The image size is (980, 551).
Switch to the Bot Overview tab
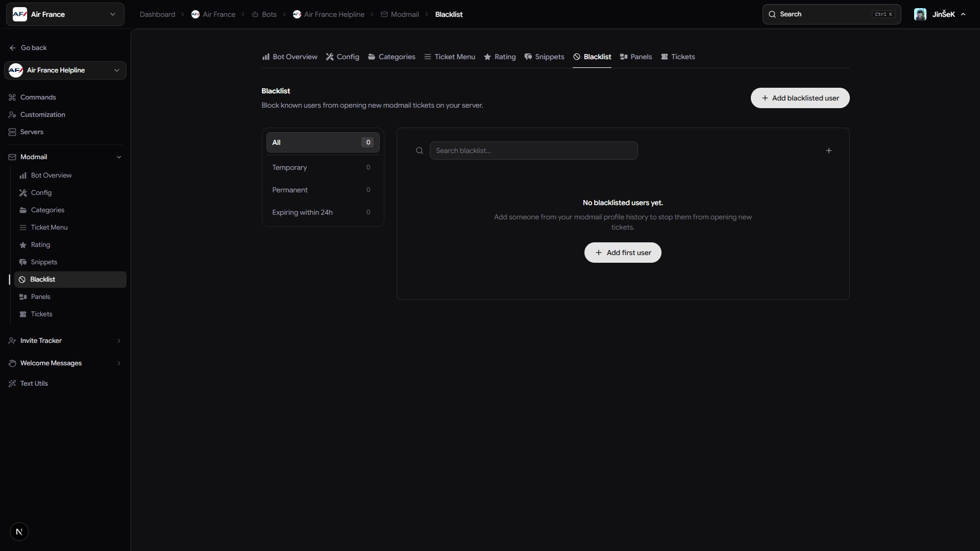tap(289, 57)
